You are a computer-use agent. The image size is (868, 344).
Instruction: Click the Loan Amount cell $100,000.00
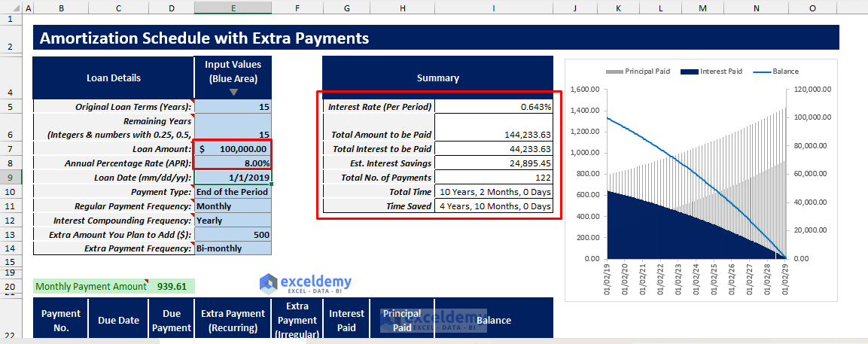click(233, 148)
